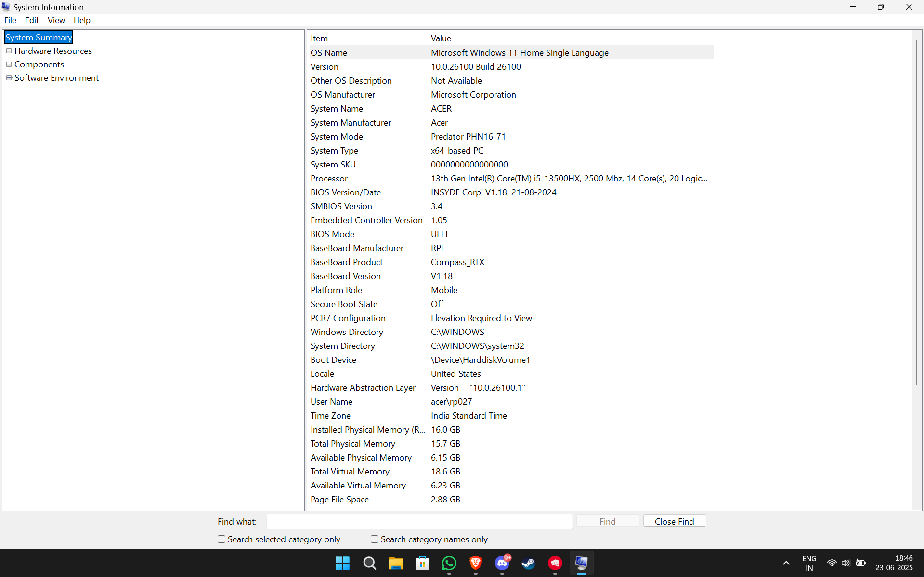Open the clock and date flyout
This screenshot has width=924, height=577.
pyautogui.click(x=894, y=563)
